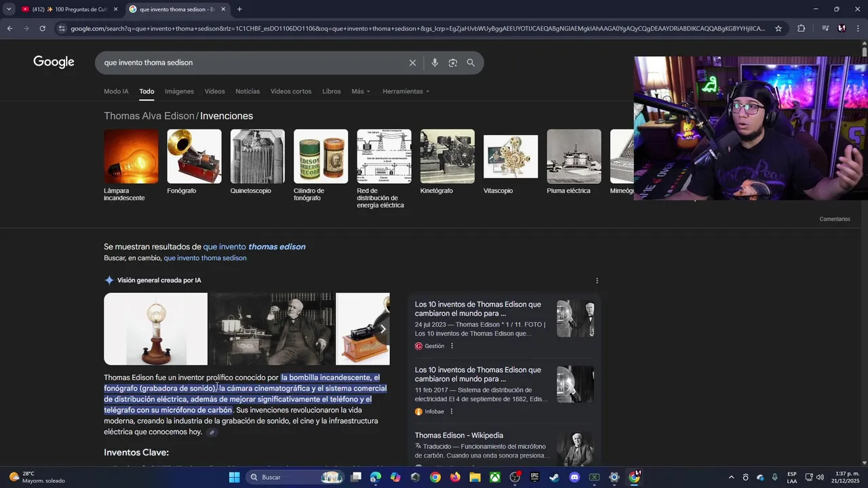Open Google Lens image search icon
868x488 pixels.
click(x=452, y=62)
